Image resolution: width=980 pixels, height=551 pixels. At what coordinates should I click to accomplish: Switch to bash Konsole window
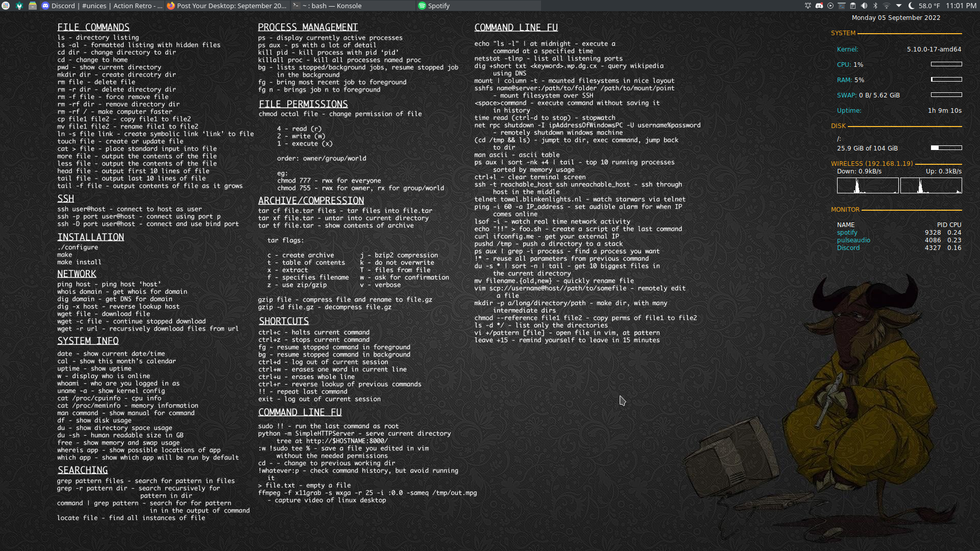353,6
